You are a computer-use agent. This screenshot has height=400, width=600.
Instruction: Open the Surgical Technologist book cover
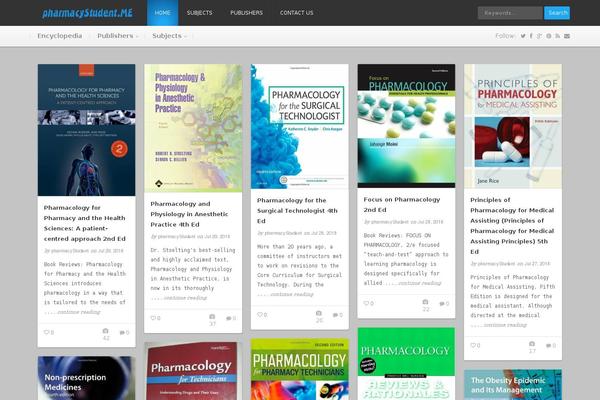coord(300,126)
